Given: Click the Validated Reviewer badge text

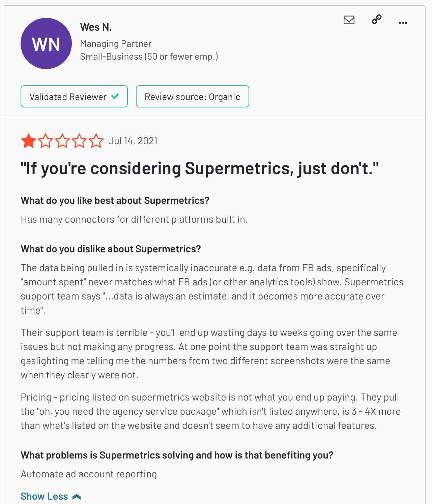Looking at the screenshot, I should [x=68, y=97].
